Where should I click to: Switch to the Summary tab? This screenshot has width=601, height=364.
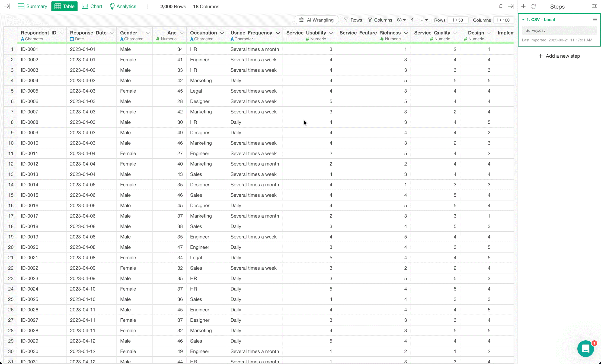[32, 6]
